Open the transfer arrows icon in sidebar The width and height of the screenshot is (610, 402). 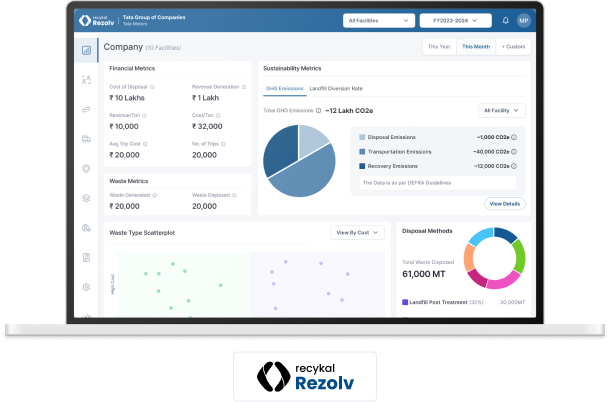86,109
